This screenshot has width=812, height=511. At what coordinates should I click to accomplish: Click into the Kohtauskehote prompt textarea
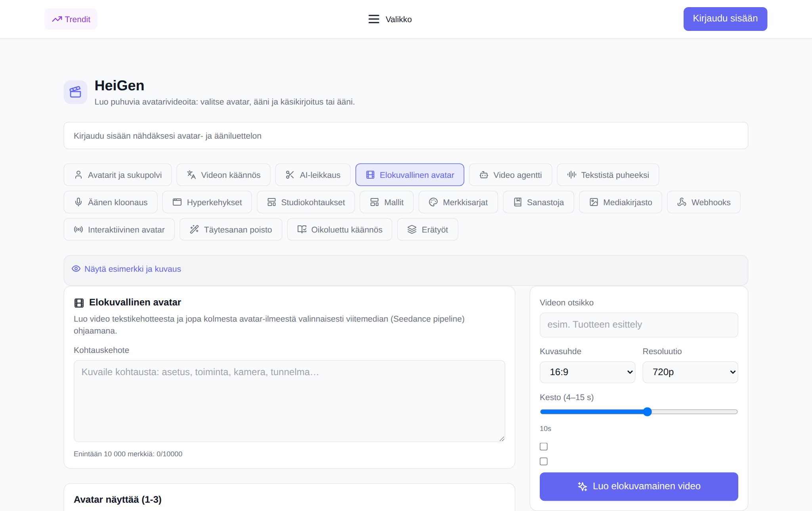coord(289,401)
